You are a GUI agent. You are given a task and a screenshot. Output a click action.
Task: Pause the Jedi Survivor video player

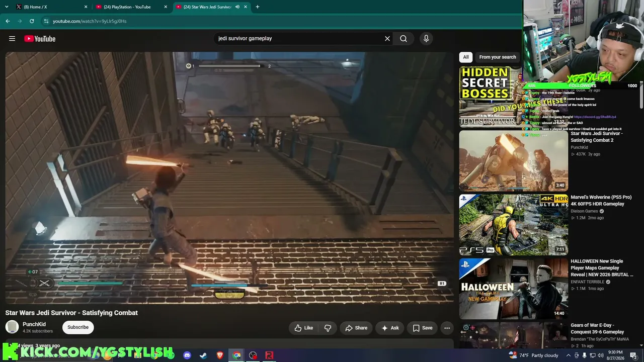coord(229,177)
